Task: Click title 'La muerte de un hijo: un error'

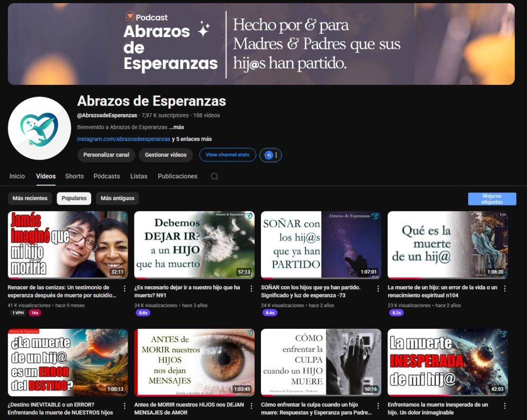Action: pyautogui.click(x=442, y=291)
